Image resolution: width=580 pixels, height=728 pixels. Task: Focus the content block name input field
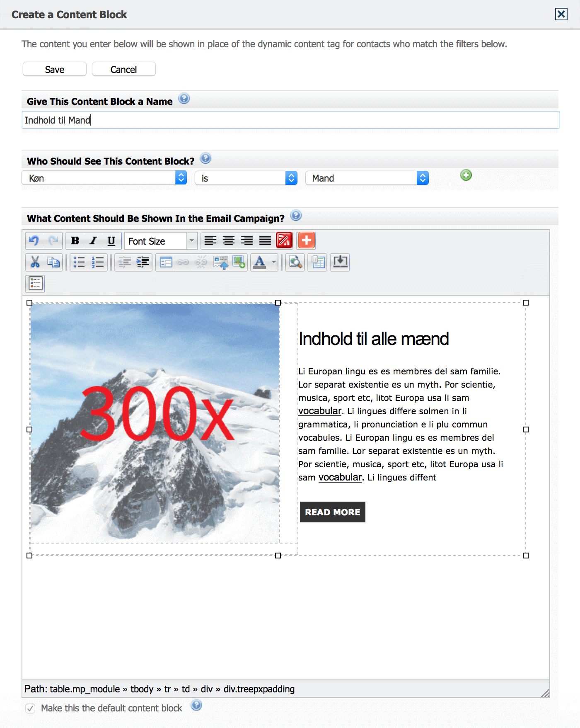click(x=290, y=120)
